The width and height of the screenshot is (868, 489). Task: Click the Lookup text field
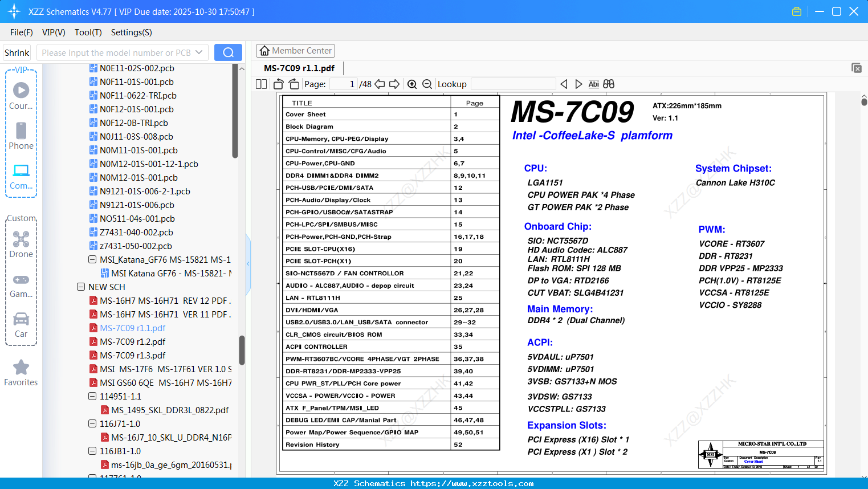[514, 84]
